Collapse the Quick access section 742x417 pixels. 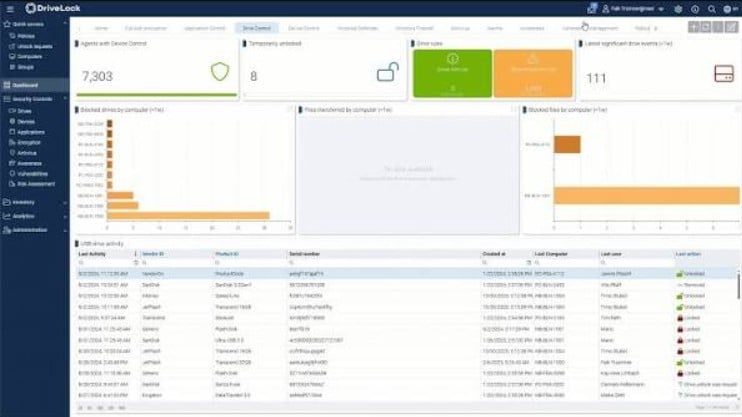[x=65, y=24]
